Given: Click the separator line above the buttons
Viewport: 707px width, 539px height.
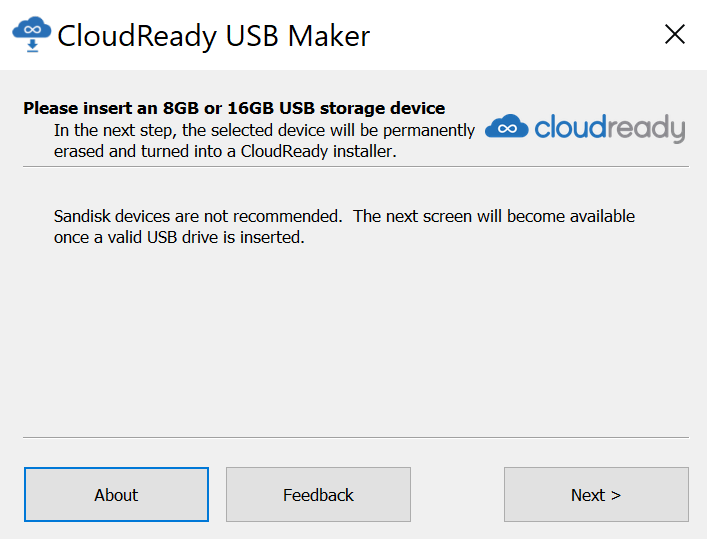Looking at the screenshot, I should [356, 437].
